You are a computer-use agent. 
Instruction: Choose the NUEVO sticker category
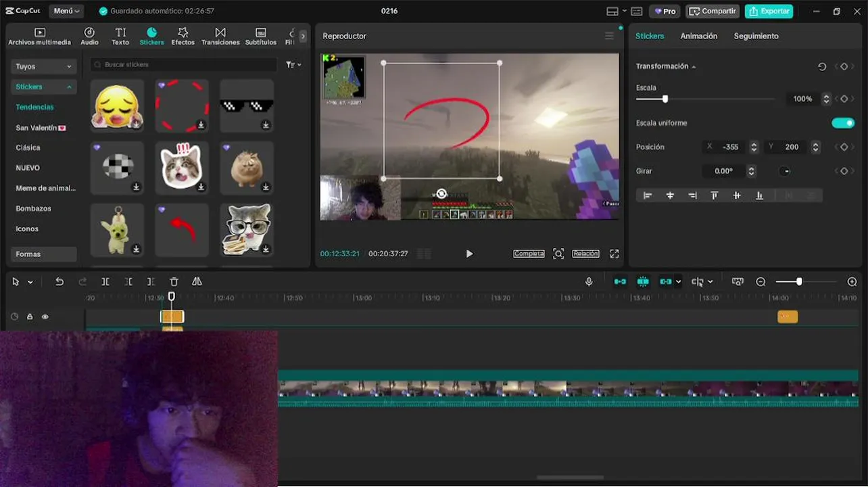[28, 168]
